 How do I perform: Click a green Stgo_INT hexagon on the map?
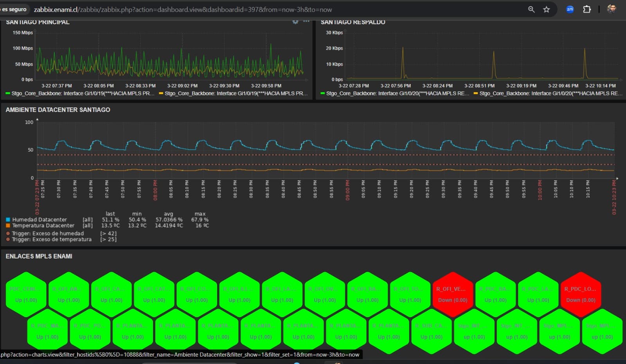(x=474, y=330)
